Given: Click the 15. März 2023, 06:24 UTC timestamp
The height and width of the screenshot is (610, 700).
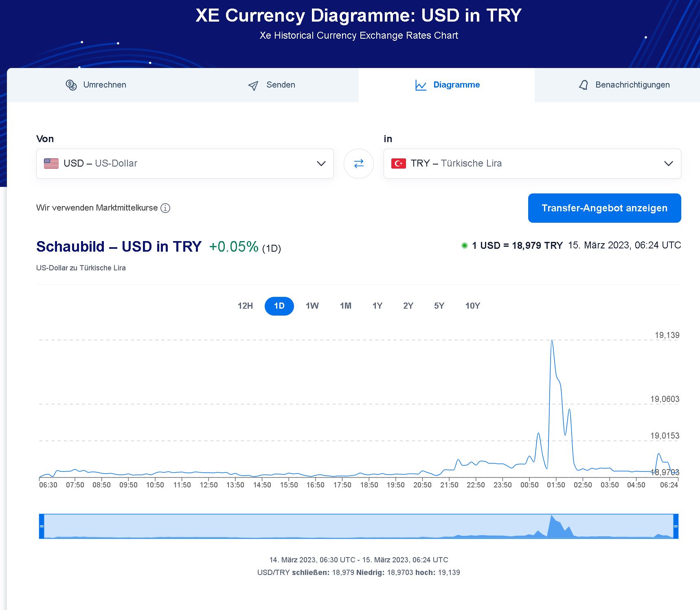Looking at the screenshot, I should tap(625, 245).
